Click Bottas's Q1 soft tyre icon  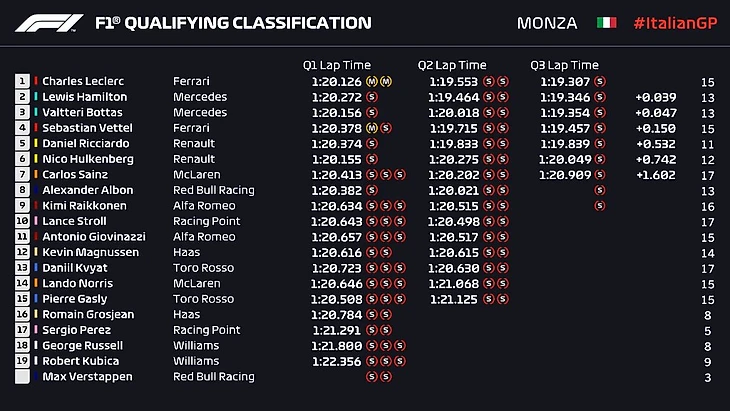pos(372,113)
